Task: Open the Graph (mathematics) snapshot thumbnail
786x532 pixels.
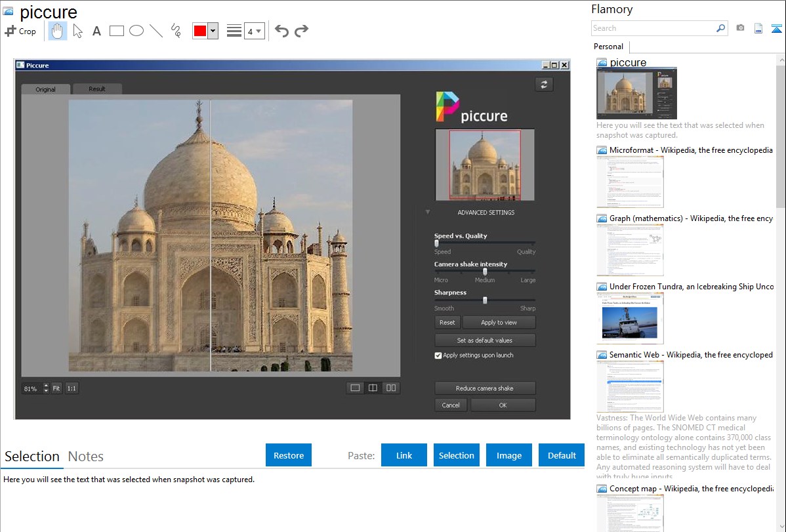Action: tap(630, 250)
